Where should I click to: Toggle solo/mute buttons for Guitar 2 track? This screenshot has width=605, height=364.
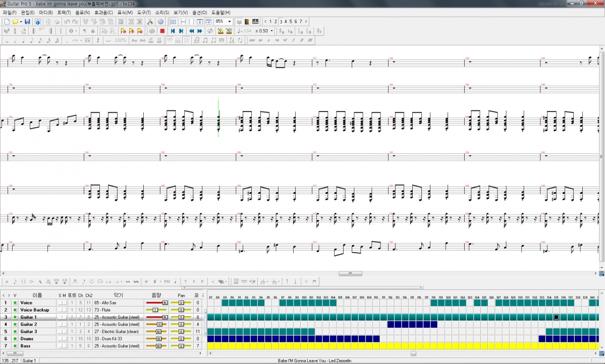pyautogui.click(x=62, y=324)
